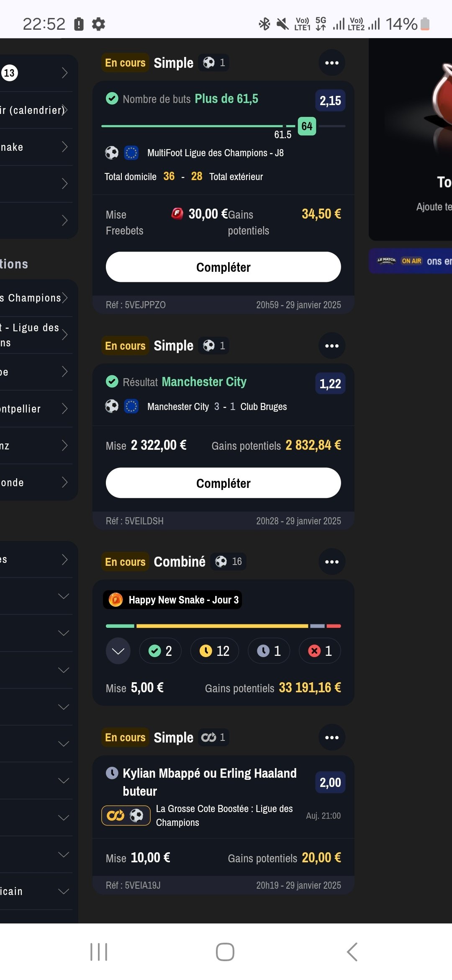The image size is (452, 980).
Task: Filter combiné by 2 won selections
Action: pos(160,651)
